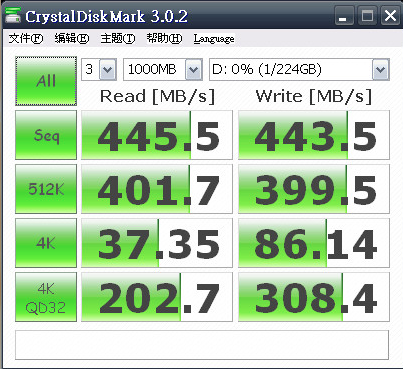
Task: Click the empty comment field at bottom
Action: click(x=202, y=345)
